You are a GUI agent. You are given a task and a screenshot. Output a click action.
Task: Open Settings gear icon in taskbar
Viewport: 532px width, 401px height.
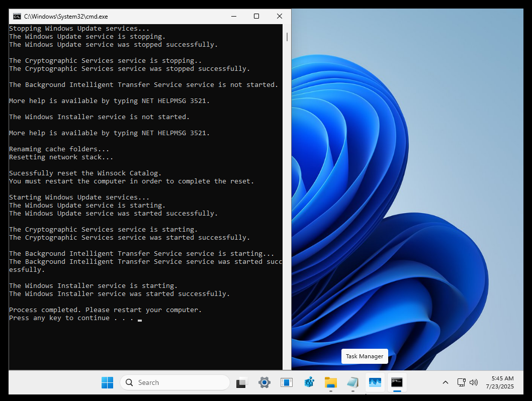pos(264,382)
